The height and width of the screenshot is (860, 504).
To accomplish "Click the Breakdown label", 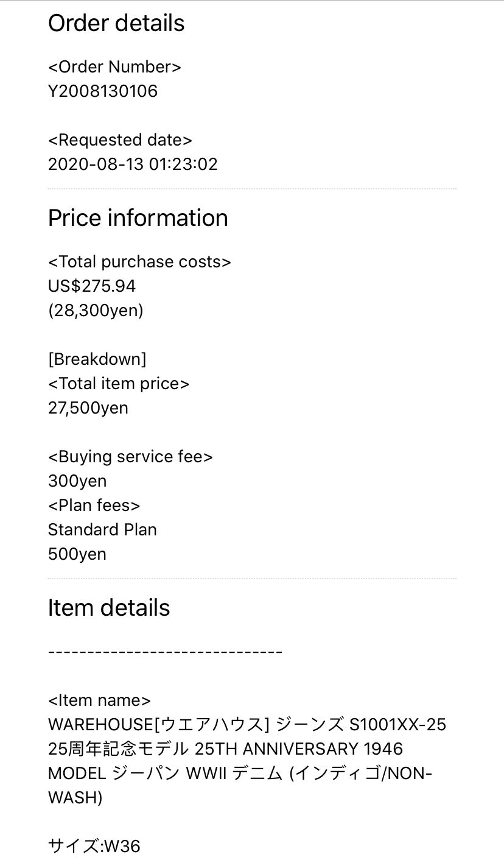I will pyautogui.click(x=97, y=359).
